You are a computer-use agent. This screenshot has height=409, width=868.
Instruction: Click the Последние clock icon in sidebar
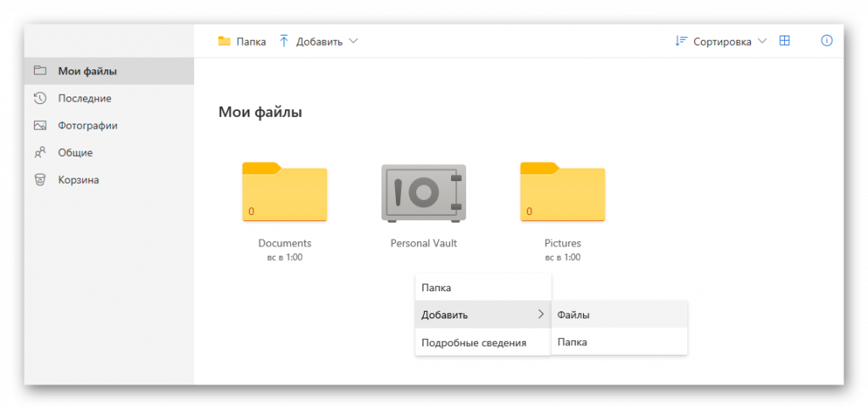click(x=40, y=98)
